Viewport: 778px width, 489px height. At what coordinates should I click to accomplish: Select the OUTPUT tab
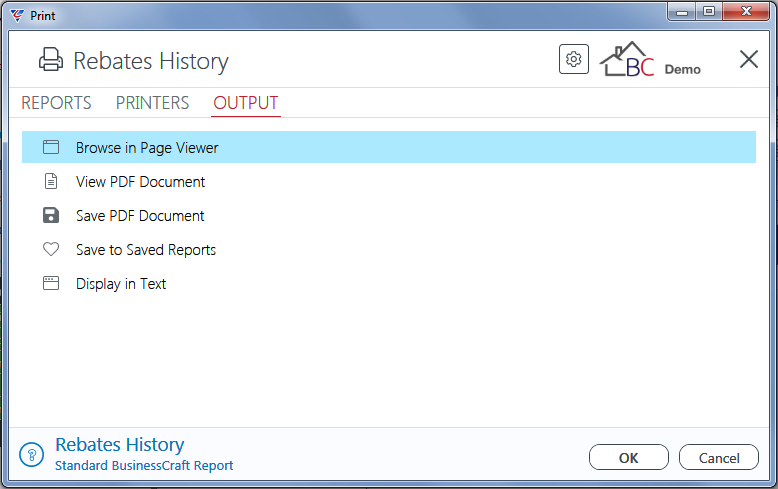(246, 103)
